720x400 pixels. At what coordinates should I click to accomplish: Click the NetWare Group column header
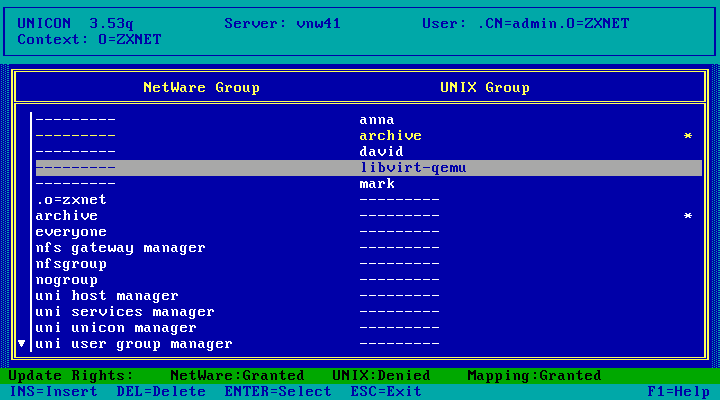coord(201,88)
